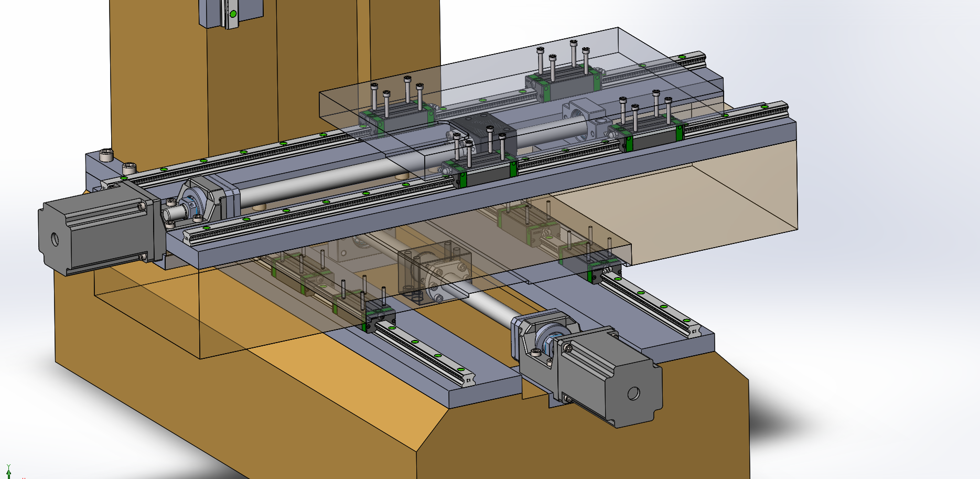Select the transparent ball nut housing on the lower screw
Screen dimensions: 980x479
(434, 273)
